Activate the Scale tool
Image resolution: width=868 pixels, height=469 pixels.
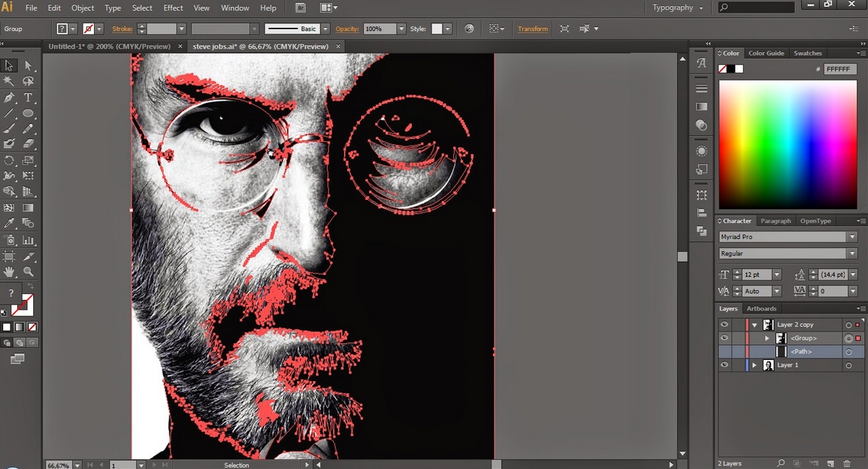pyautogui.click(x=29, y=161)
